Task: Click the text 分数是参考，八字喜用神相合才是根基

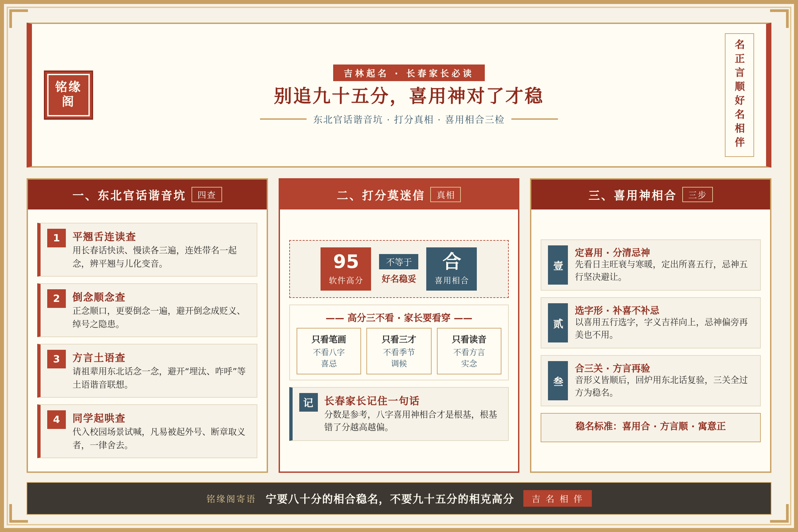Action: (x=411, y=414)
